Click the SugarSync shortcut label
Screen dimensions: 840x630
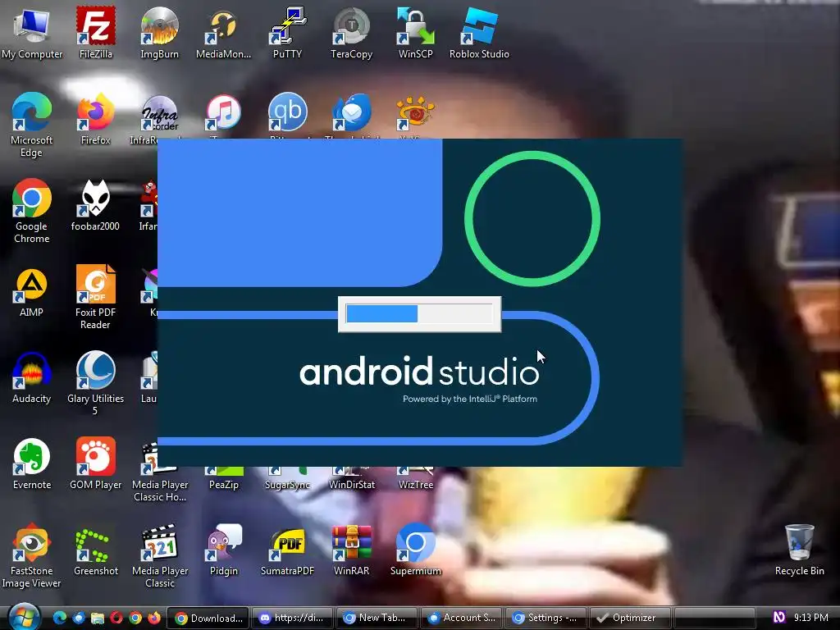[287, 485]
